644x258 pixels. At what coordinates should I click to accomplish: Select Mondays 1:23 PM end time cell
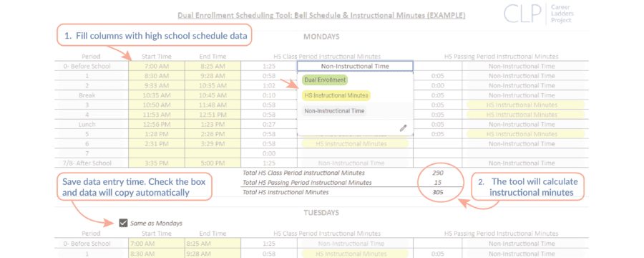213,124
